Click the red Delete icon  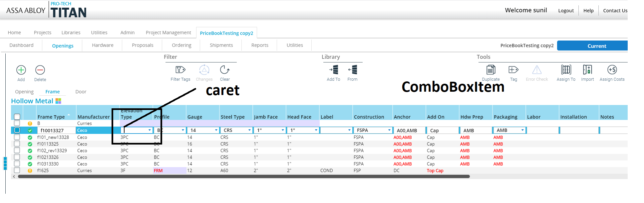(x=40, y=70)
